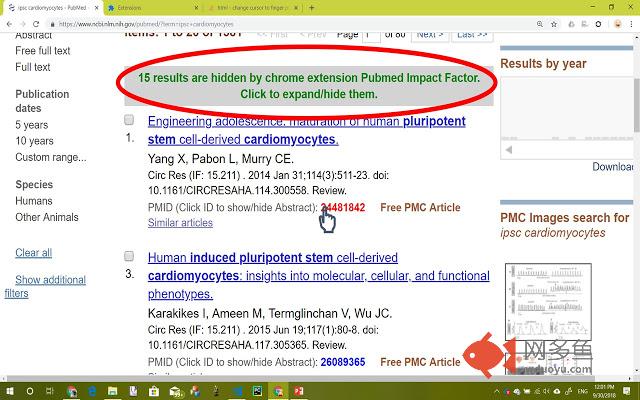Close the Extensions tab
This screenshot has width=640, height=400.
coord(196,7)
